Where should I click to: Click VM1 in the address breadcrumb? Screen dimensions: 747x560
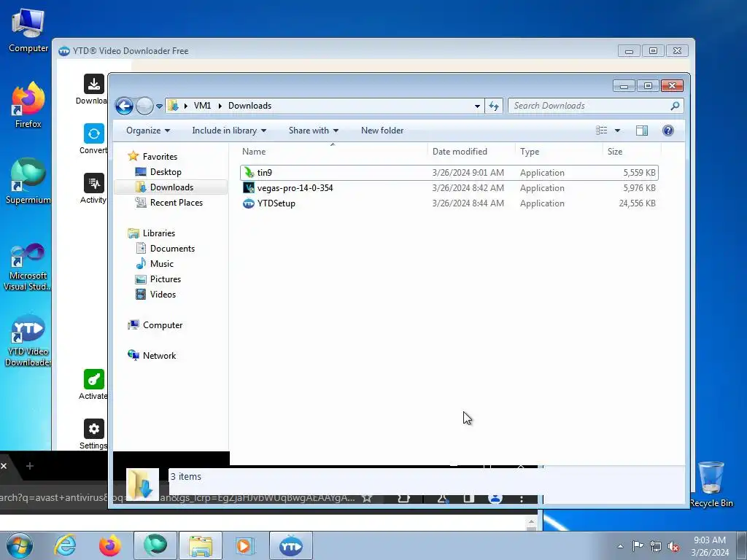click(x=202, y=106)
